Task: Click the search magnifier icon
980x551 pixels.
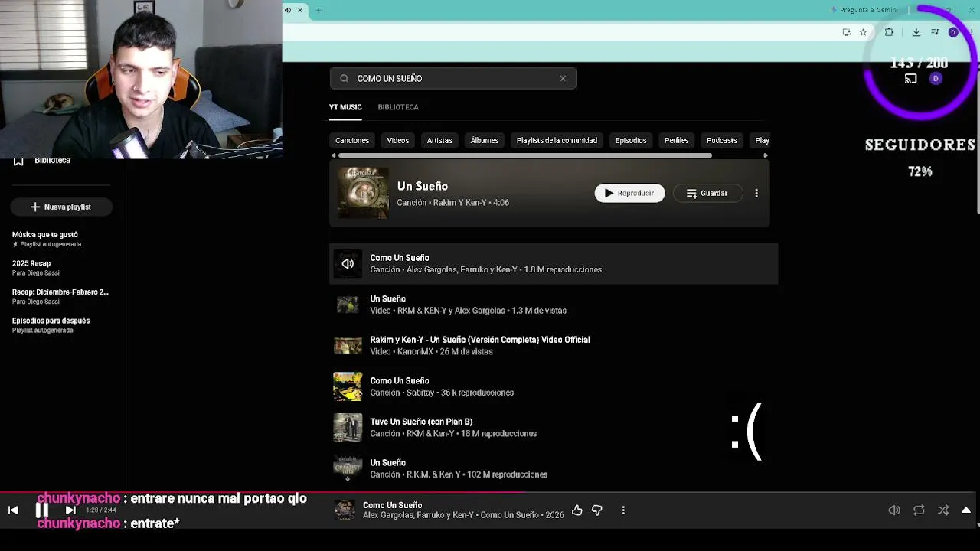Action: coord(344,78)
